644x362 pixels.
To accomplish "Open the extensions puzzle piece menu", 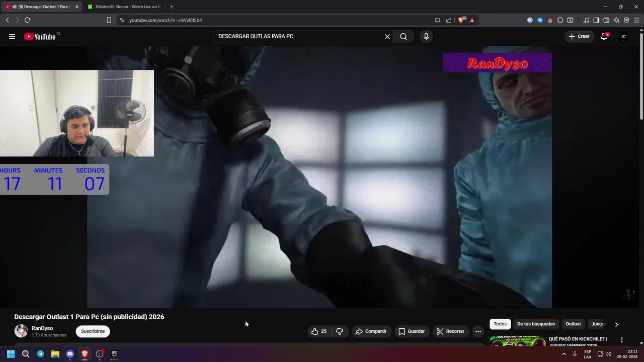I will [560, 20].
